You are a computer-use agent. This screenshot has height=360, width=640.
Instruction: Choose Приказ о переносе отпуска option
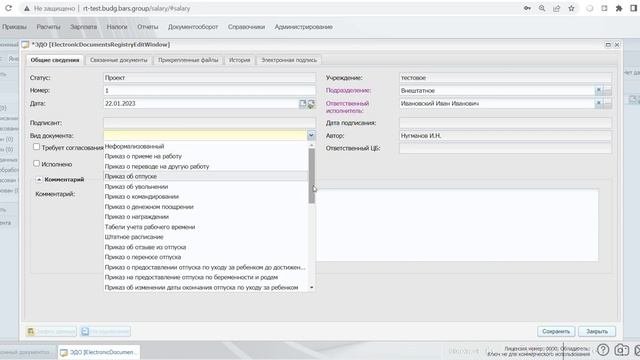pyautogui.click(x=206, y=257)
